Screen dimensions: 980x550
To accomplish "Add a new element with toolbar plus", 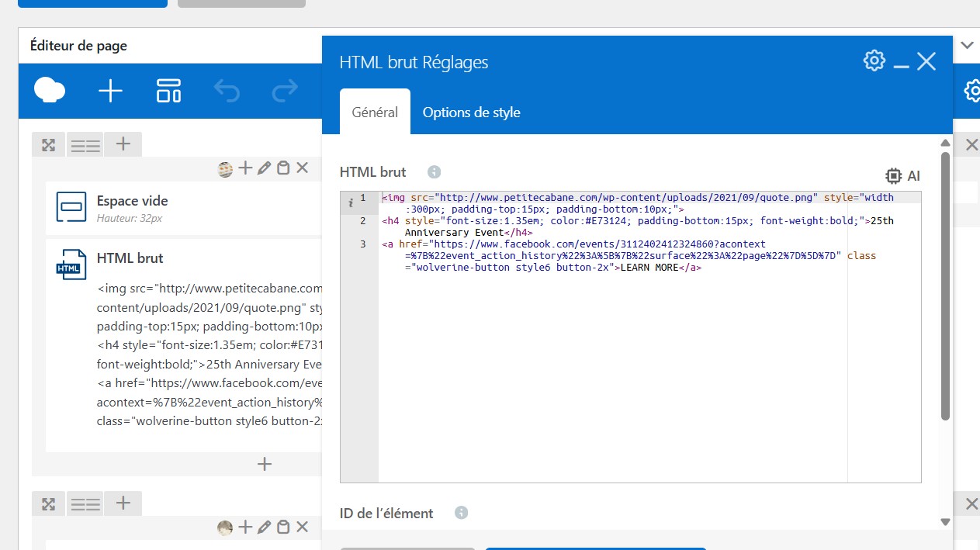I will [110, 91].
